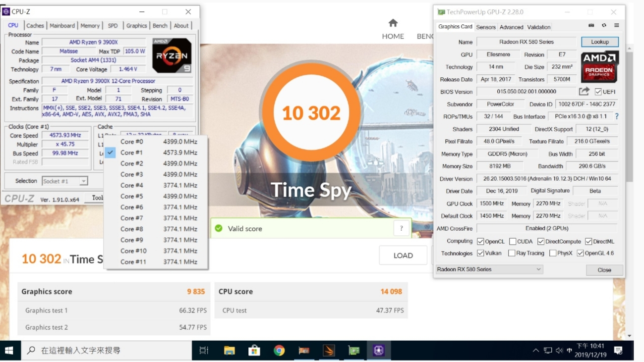Open Microsoft Store from the taskbar
Image resolution: width=644 pixels, height=362 pixels.
tap(254, 350)
